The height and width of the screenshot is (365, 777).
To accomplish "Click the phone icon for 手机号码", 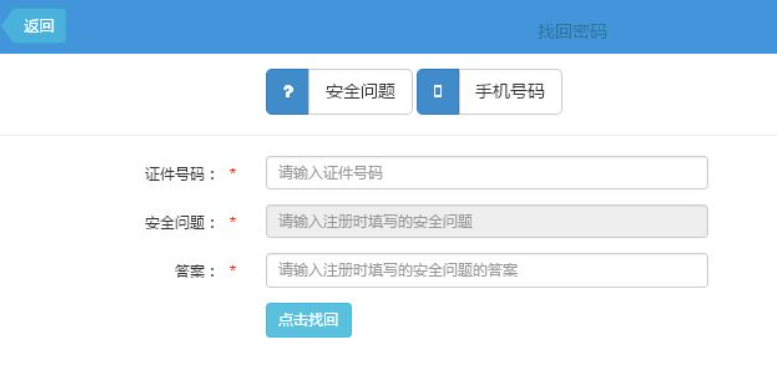I will 438,92.
